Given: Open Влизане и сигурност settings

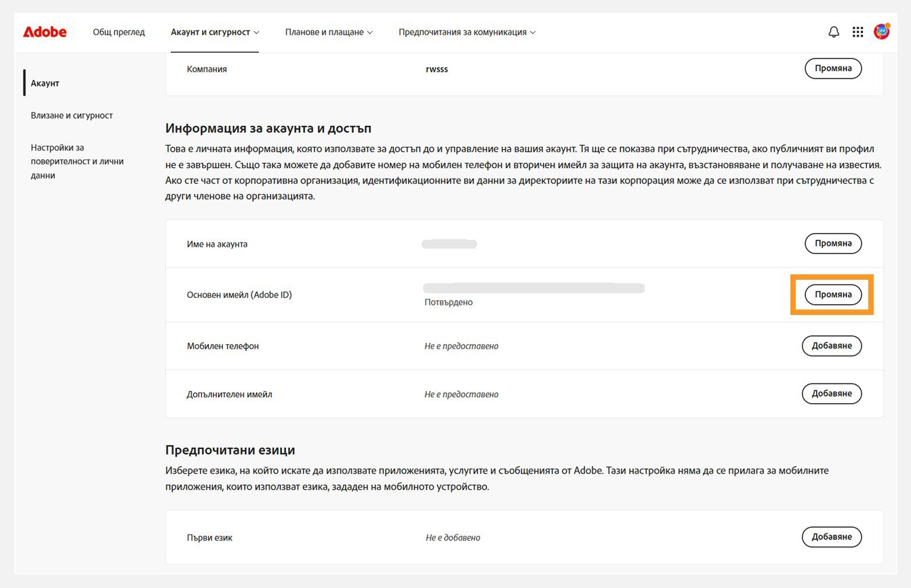Looking at the screenshot, I should tap(71, 115).
